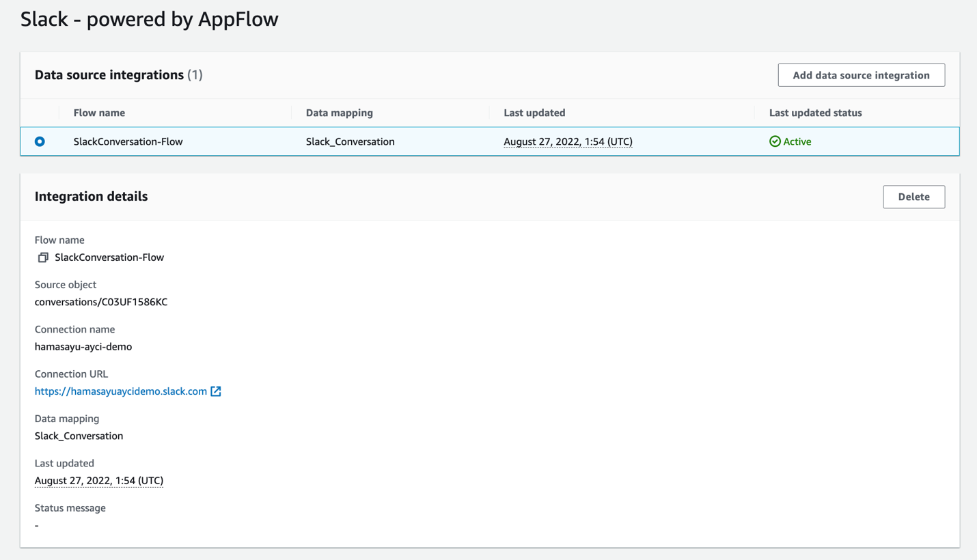
Task: Click the connection name hamasayu-ayci-demo
Action: pyautogui.click(x=83, y=346)
